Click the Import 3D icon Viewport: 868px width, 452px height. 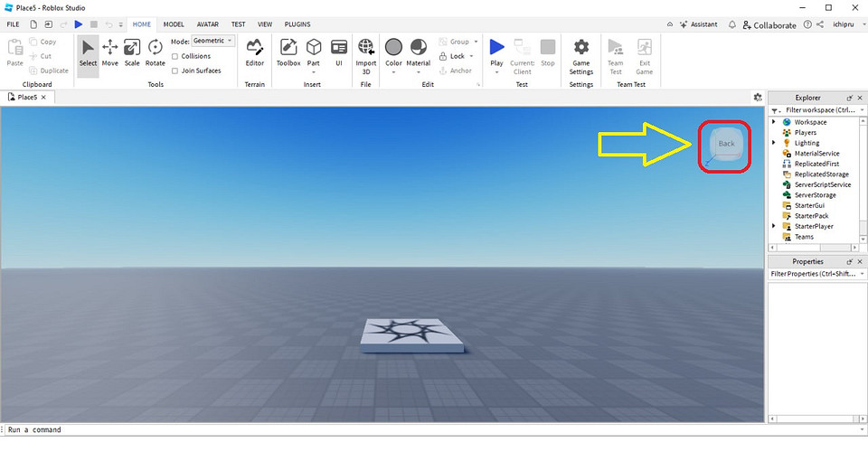[x=366, y=52]
